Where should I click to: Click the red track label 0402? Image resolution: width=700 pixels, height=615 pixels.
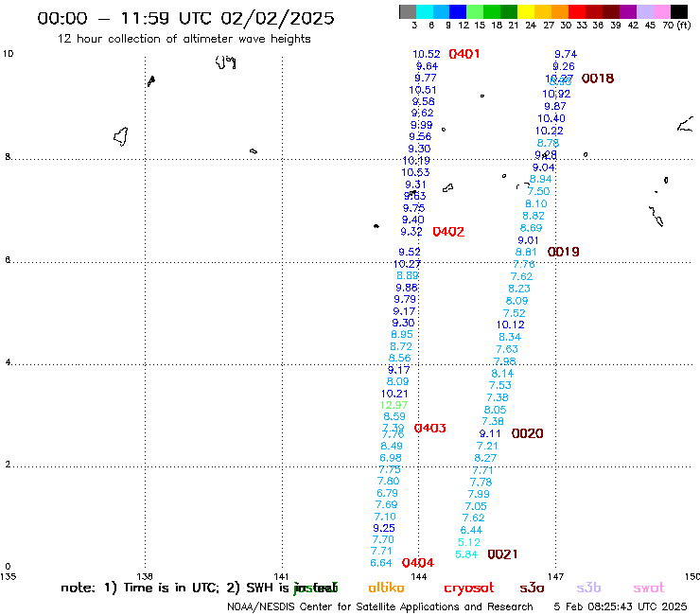click(448, 232)
